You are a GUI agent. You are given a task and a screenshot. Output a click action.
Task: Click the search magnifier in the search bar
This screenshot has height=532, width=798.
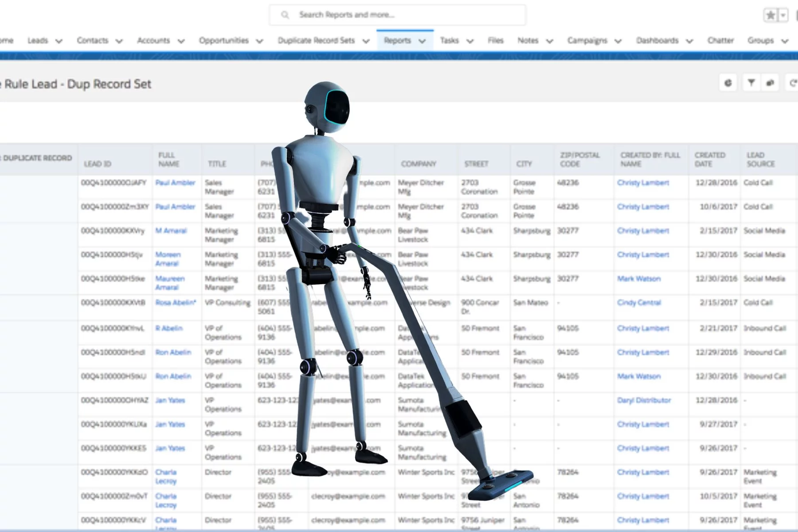tap(284, 14)
